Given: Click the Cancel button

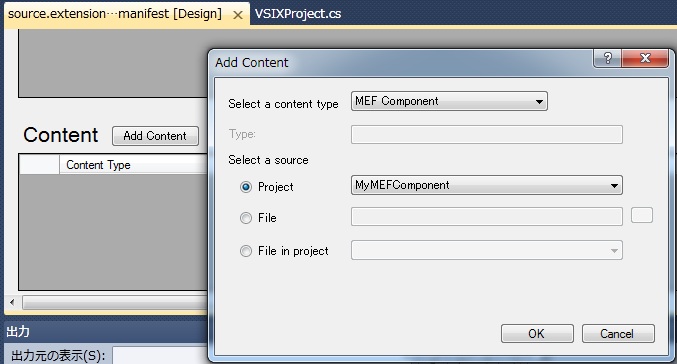Looking at the screenshot, I should point(618,333).
